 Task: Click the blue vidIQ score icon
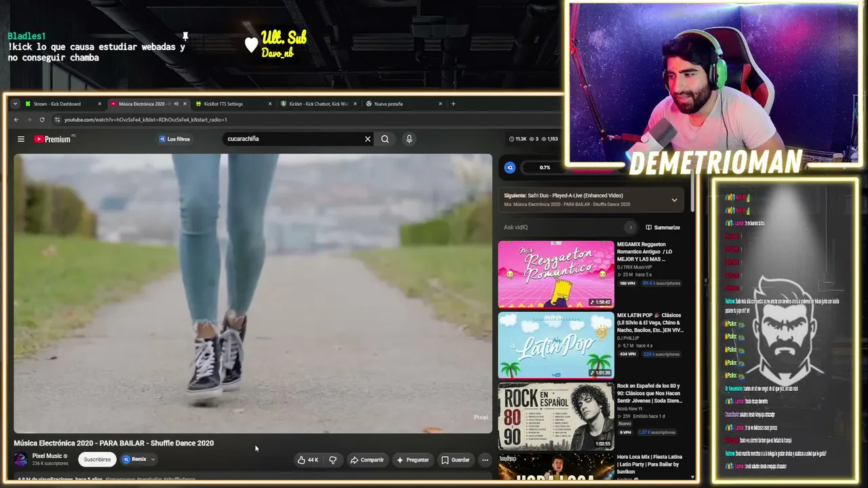tap(510, 167)
